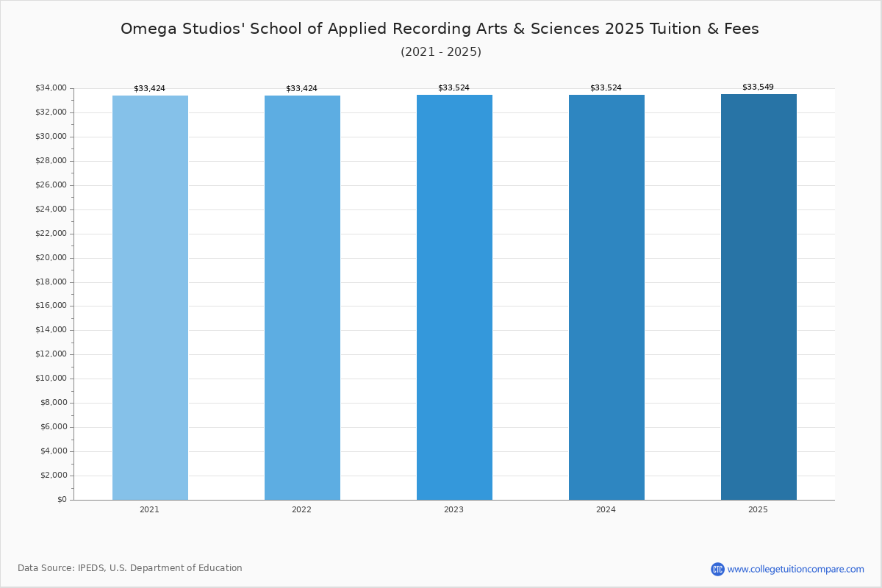Image resolution: width=882 pixels, height=588 pixels.
Task: Open the www.collegetuitioncompare.com link
Action: coord(795,569)
